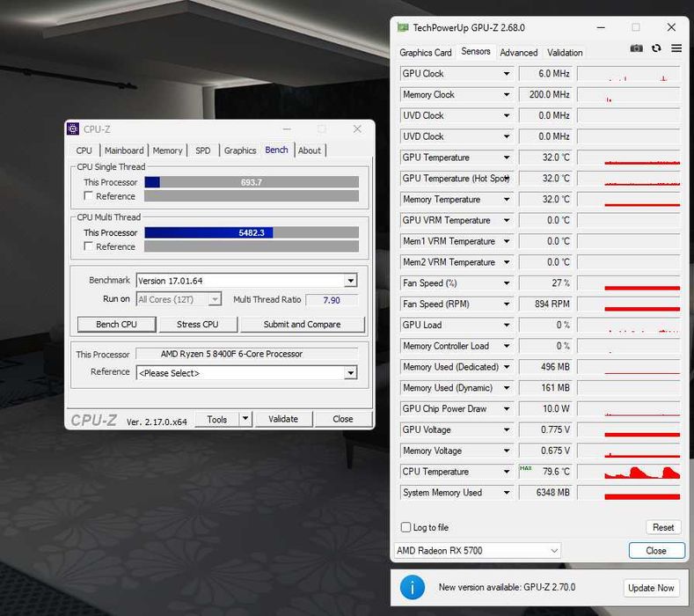Click the GPU Temperature history graph
The width and height of the screenshot is (694, 616).
(629, 158)
